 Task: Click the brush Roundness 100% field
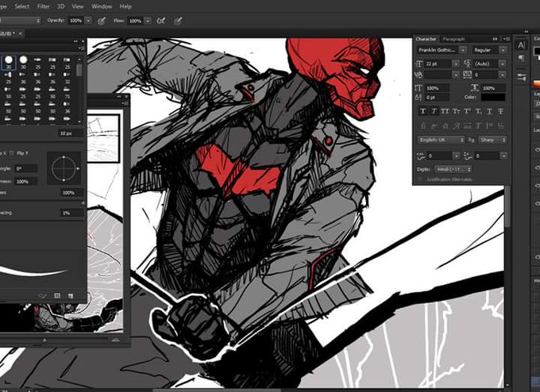26,182
